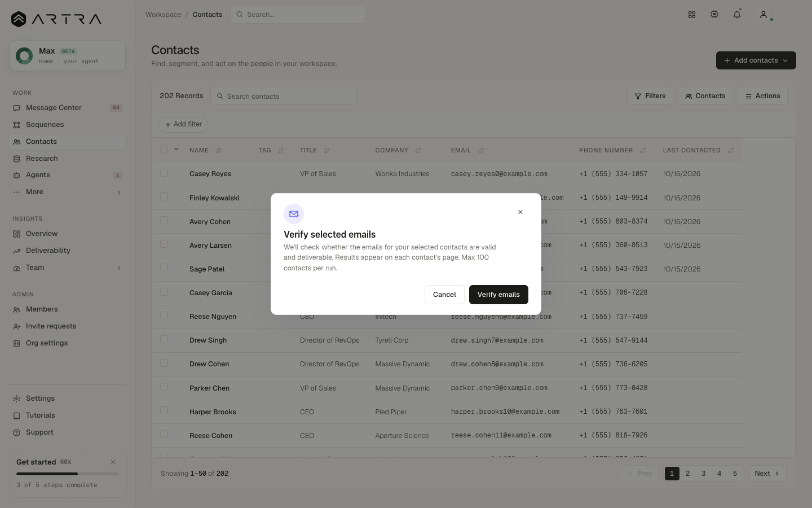Confirm with Verify emails button

coord(498,295)
